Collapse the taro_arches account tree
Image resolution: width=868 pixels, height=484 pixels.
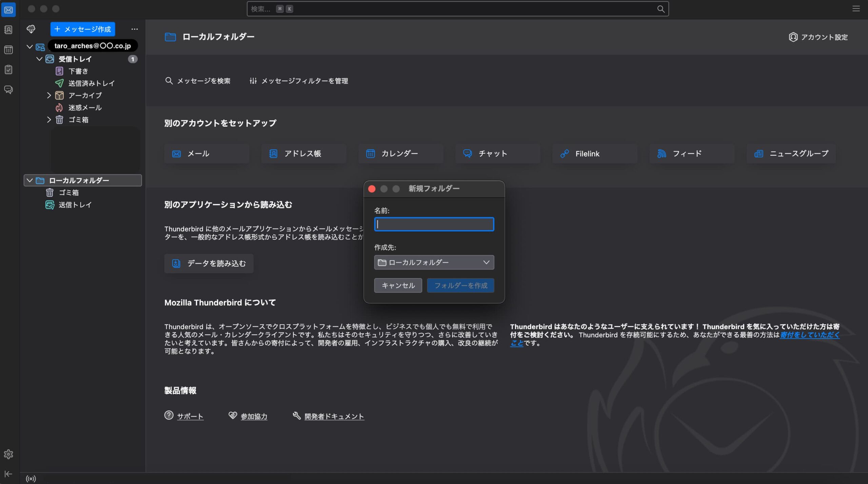(29, 47)
